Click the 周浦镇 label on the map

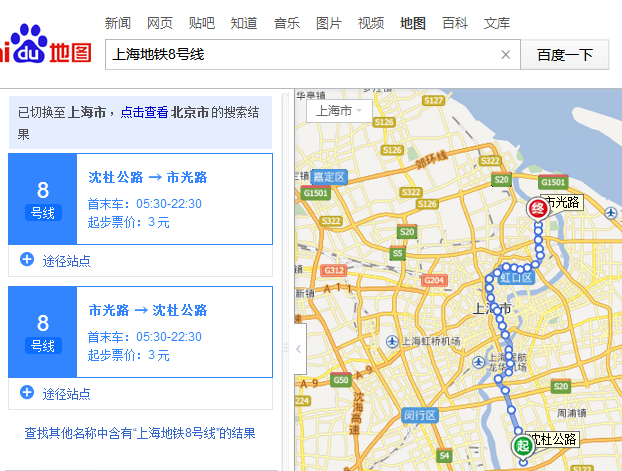click(571, 413)
